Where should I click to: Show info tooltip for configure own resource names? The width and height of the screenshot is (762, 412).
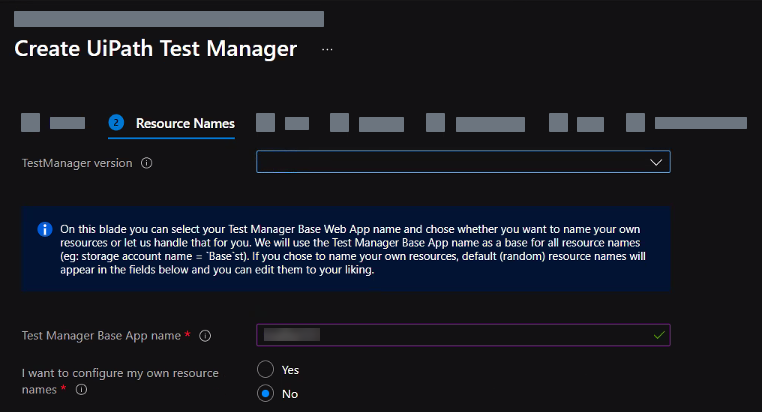(81, 390)
